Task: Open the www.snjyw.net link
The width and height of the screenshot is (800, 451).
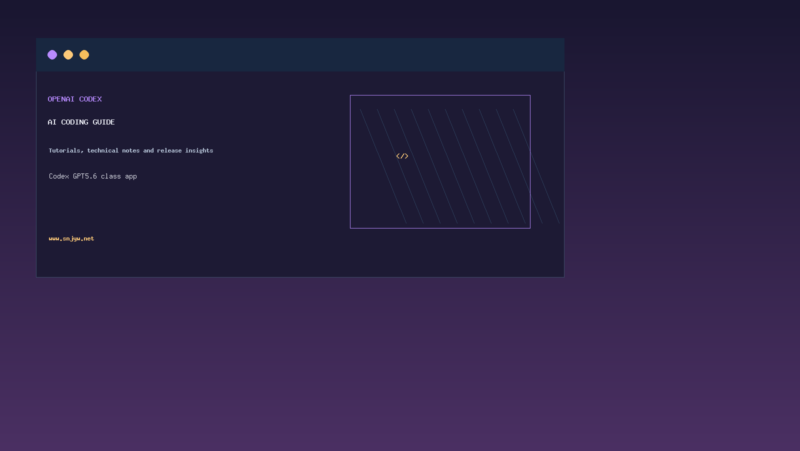Action: 71,238
